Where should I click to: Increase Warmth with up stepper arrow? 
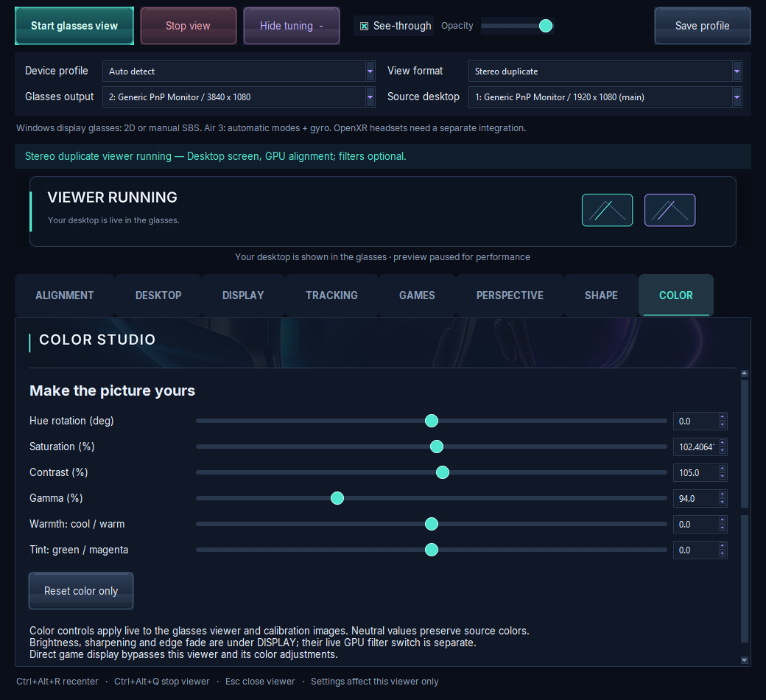click(723, 521)
